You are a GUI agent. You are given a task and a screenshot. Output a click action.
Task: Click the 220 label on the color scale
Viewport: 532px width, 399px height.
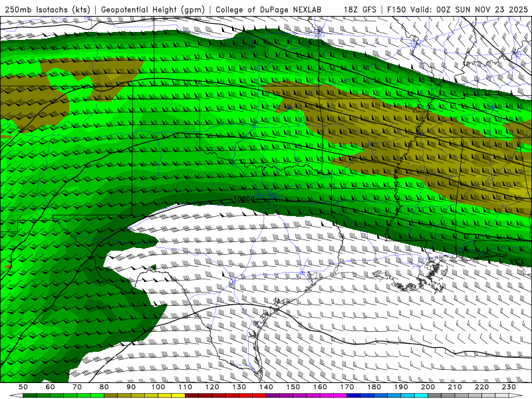point(482,387)
